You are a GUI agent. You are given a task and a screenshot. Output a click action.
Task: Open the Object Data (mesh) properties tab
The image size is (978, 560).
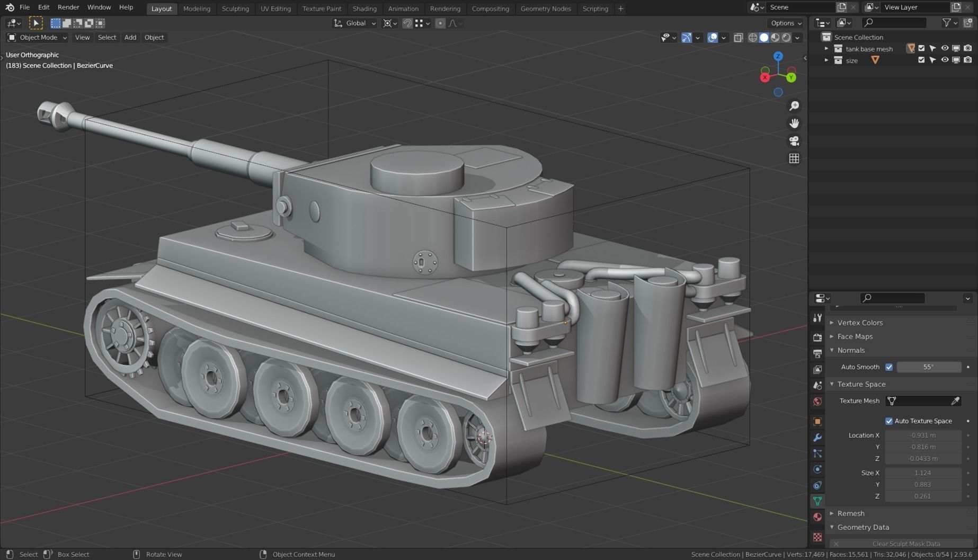[817, 501]
